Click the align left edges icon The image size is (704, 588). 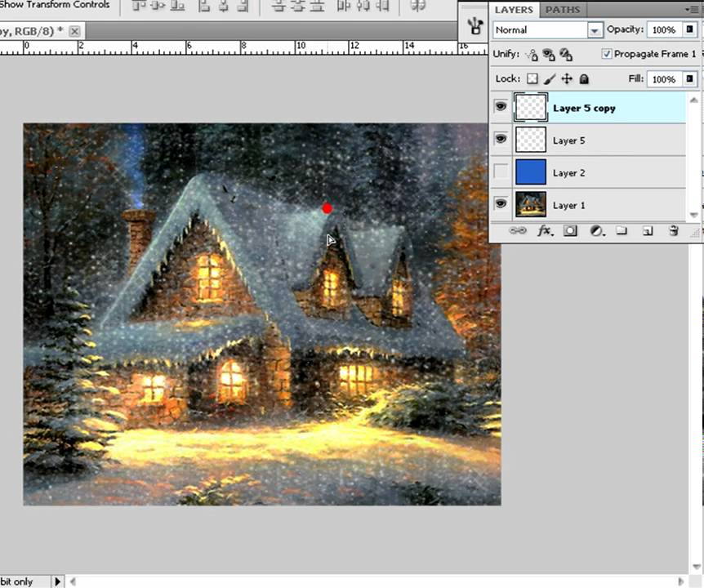pos(204,6)
